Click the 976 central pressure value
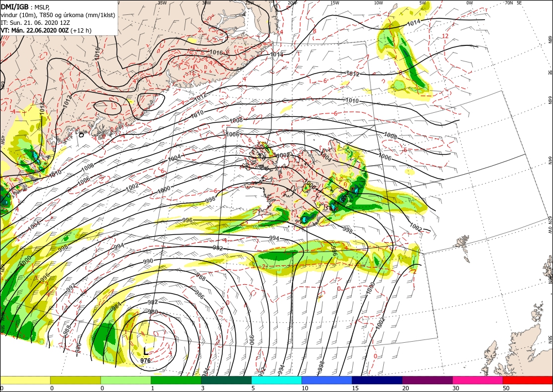The width and height of the screenshot is (553, 392). [145, 360]
